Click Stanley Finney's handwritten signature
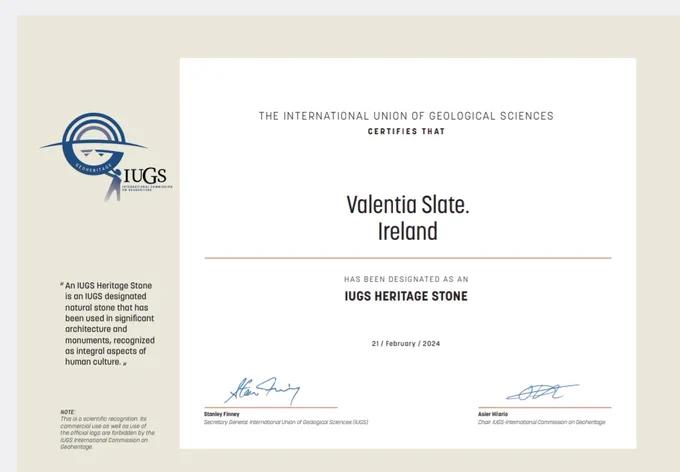Screen dimensions: 680x472 (262, 390)
